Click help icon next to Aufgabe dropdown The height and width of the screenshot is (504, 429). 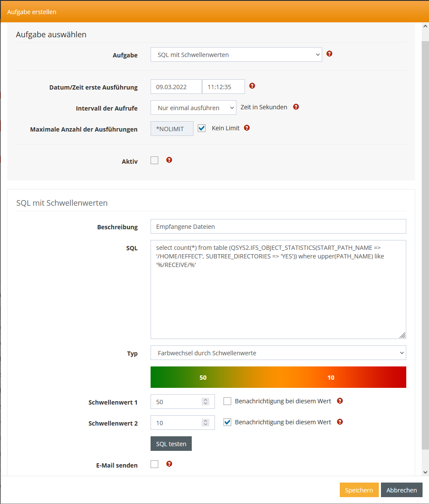(329, 54)
